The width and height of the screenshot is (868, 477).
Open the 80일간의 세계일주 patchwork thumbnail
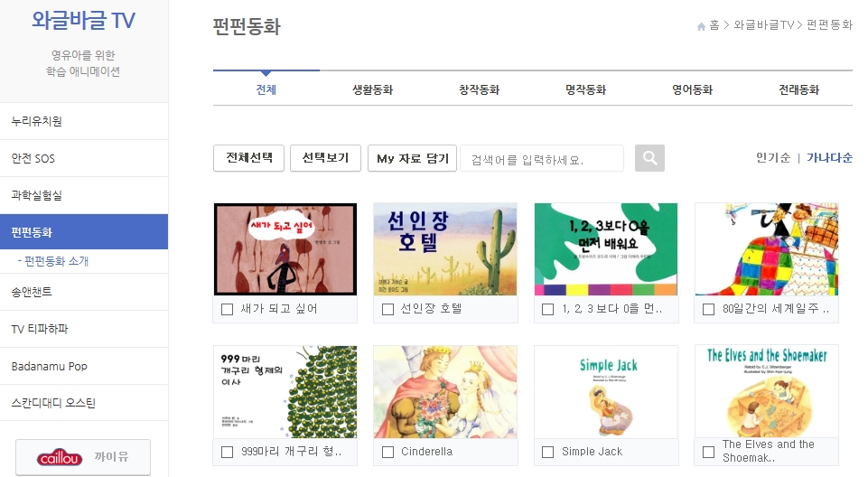click(767, 249)
